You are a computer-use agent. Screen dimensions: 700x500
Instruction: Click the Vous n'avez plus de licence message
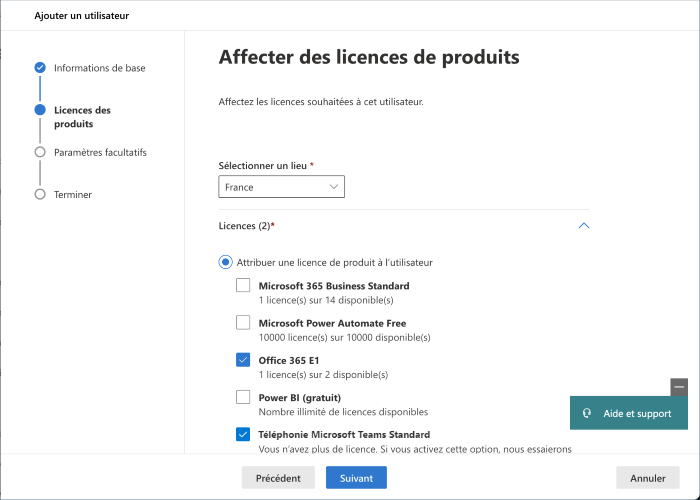(x=415, y=449)
